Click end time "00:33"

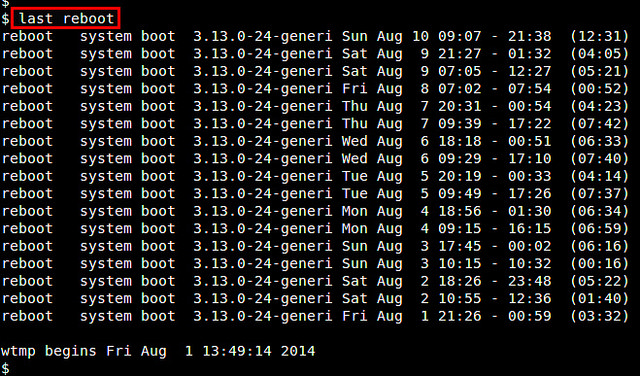[x=530, y=176]
